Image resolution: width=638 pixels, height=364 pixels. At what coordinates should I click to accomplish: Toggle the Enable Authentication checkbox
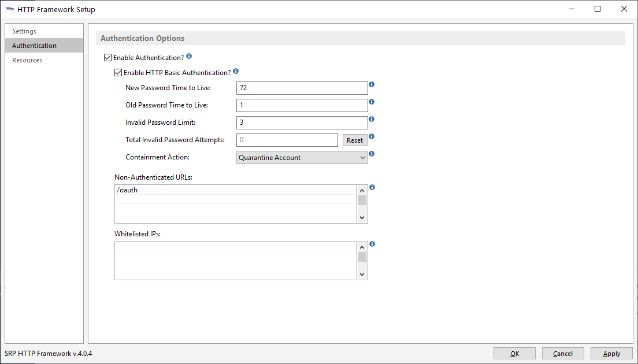point(107,58)
